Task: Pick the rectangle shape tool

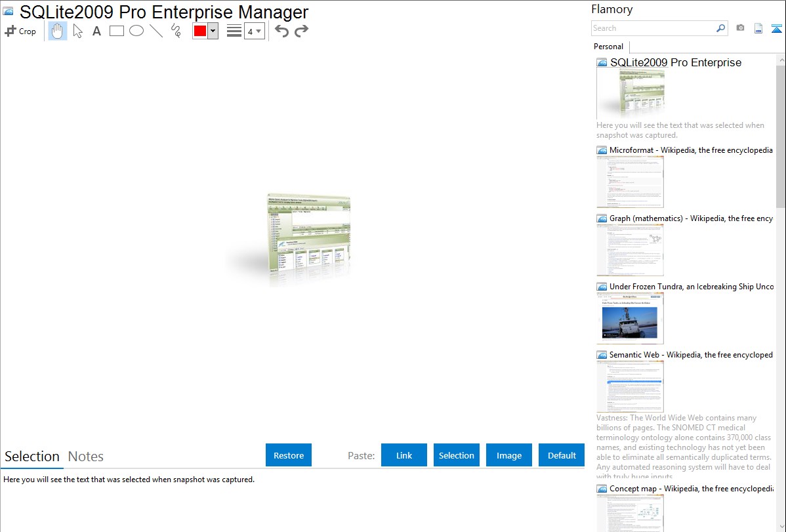Action: click(116, 31)
